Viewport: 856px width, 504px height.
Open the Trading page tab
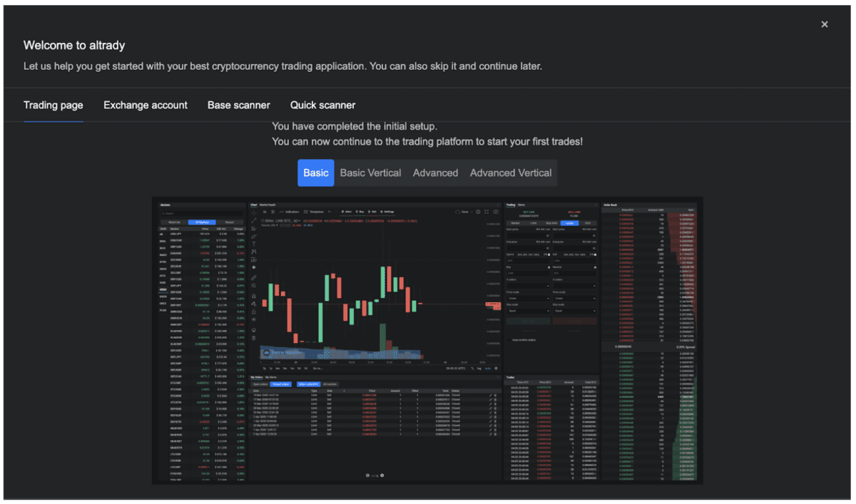53,105
